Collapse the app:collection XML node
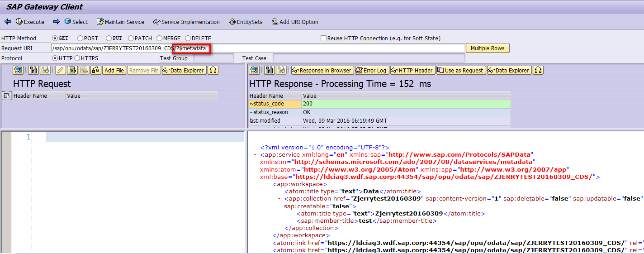This screenshot has height=254, width=644. click(x=279, y=199)
